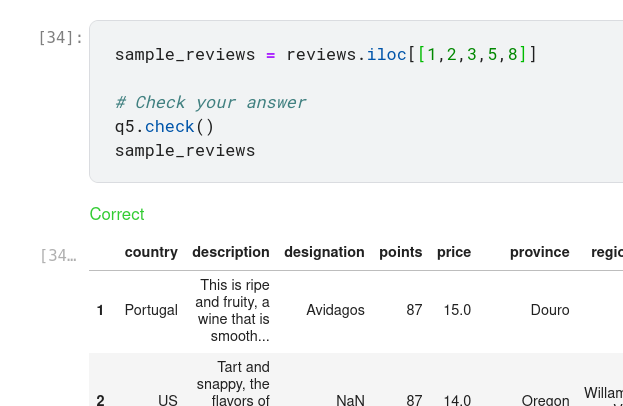
Task: Click the last code line 'sample_reviews'
Action: [x=185, y=150]
